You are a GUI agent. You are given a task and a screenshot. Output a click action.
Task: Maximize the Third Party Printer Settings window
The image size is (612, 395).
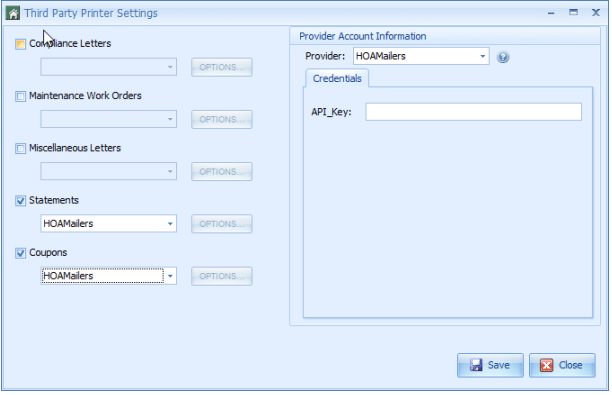tap(573, 12)
